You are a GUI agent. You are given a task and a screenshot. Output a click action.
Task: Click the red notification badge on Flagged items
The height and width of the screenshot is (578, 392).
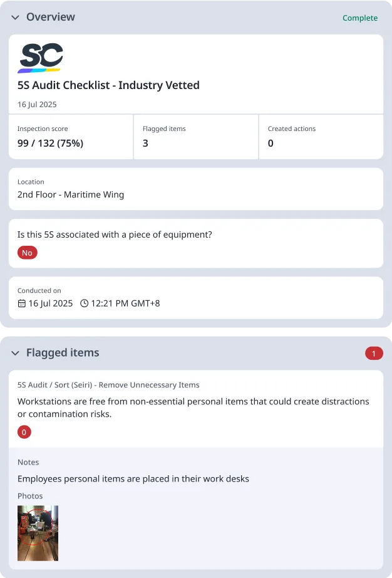pos(374,353)
